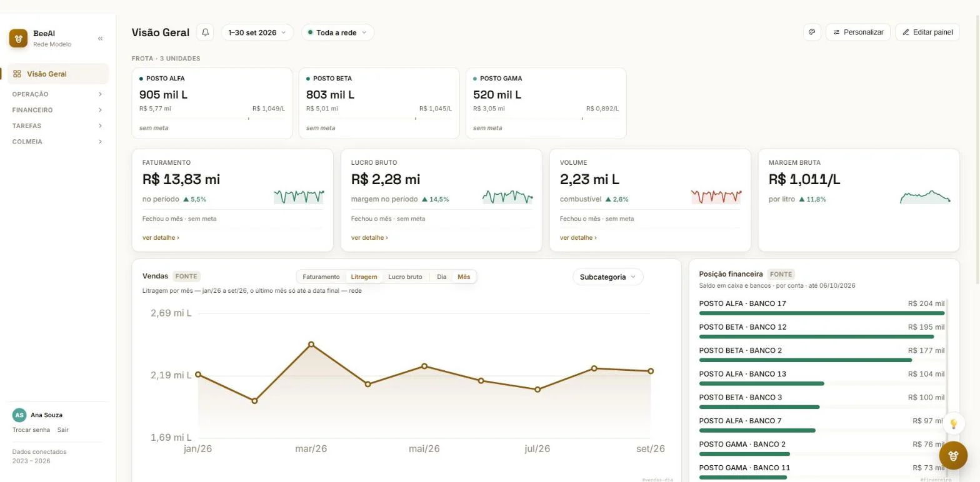Click the lightbulb tips icon
Image resolution: width=980 pixels, height=482 pixels.
point(953,423)
